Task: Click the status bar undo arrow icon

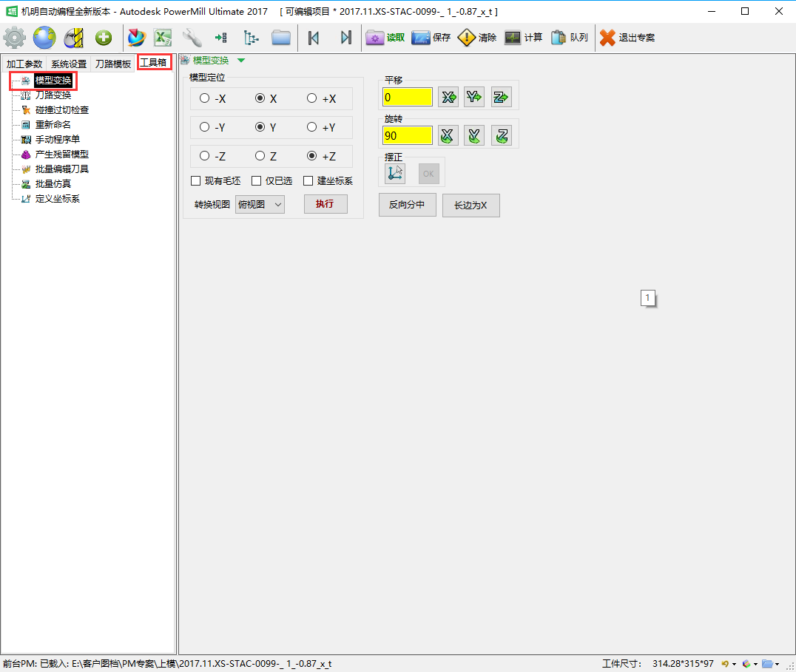Action: (726, 663)
